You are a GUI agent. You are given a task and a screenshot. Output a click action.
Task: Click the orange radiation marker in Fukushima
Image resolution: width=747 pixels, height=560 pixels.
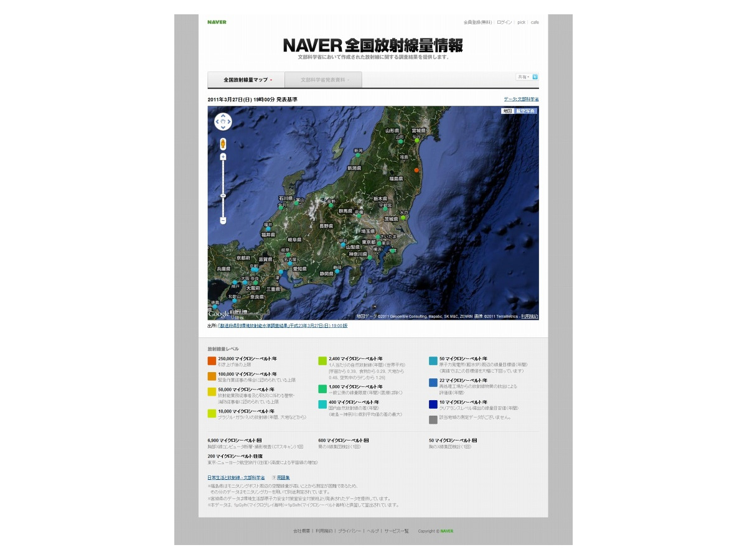(416, 170)
